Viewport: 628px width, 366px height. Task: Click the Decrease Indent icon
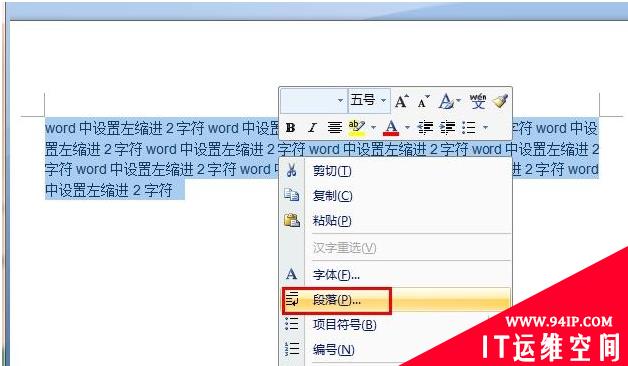coord(425,128)
